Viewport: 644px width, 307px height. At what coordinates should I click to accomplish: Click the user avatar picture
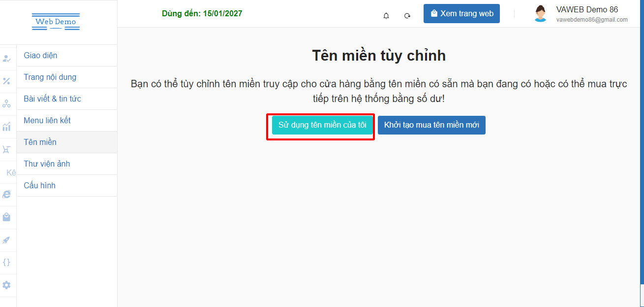click(540, 14)
